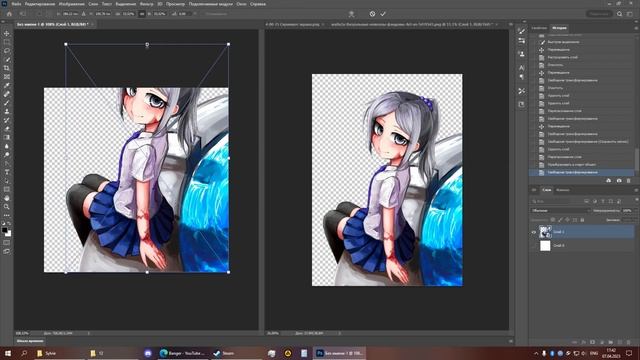Open History panel options menu
The image size is (640, 360).
coord(636,28)
